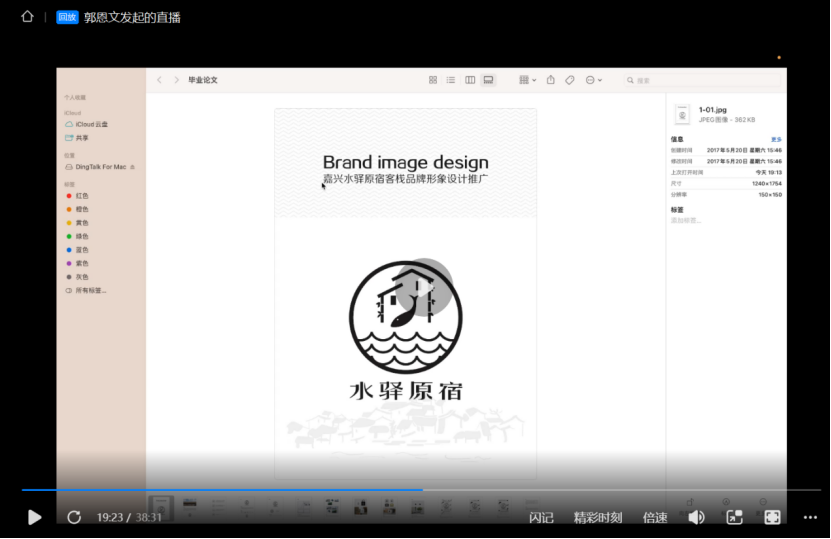
Task: Click the Finder tag edit icon
Action: pyautogui.click(x=569, y=80)
